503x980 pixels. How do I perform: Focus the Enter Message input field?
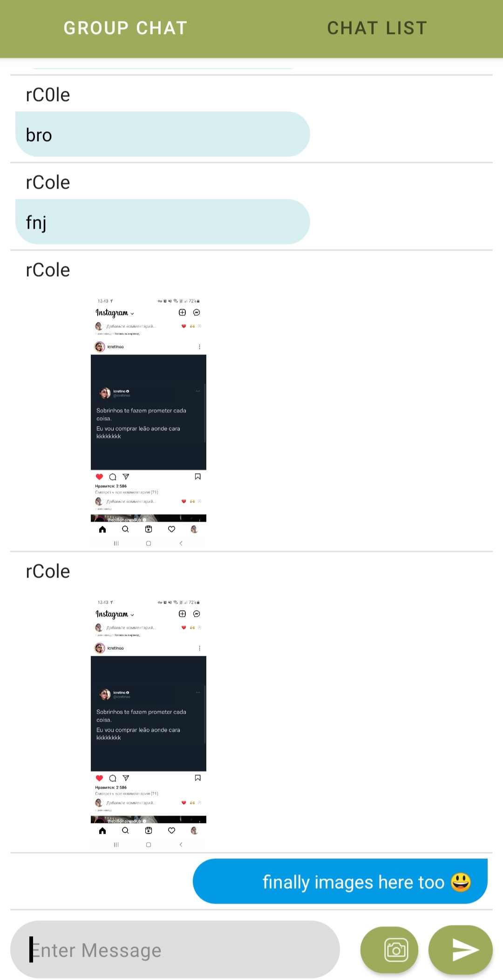(175, 949)
